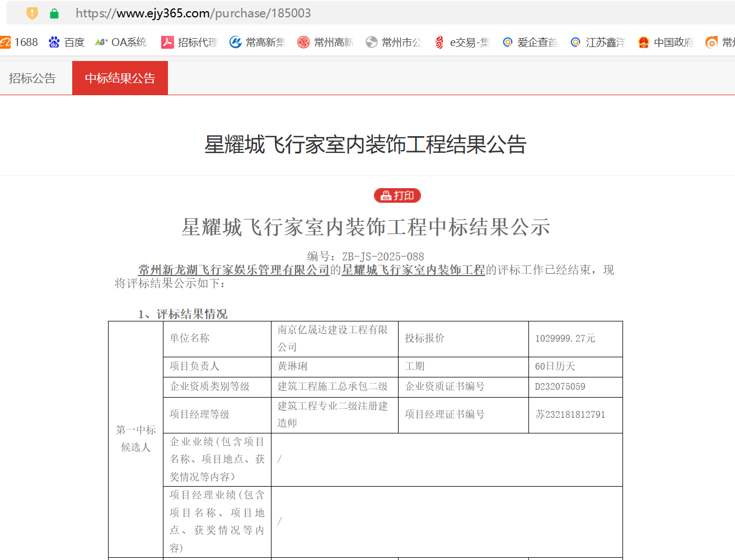Click the section heading 1、评标结果情况
This screenshot has width=735, height=560.
182,314
